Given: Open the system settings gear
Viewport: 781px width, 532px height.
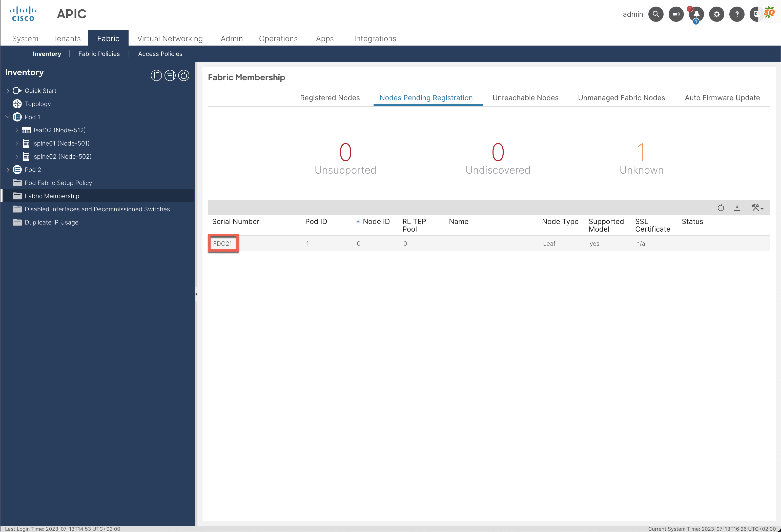Looking at the screenshot, I should (716, 14).
